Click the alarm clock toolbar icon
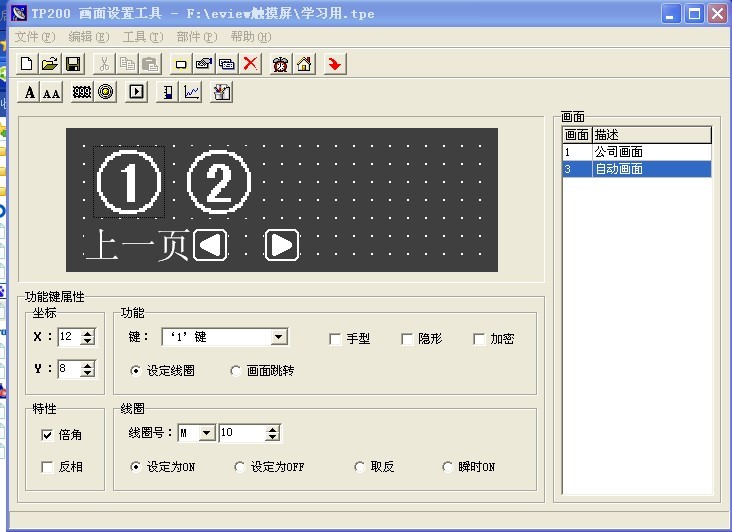 coord(281,64)
